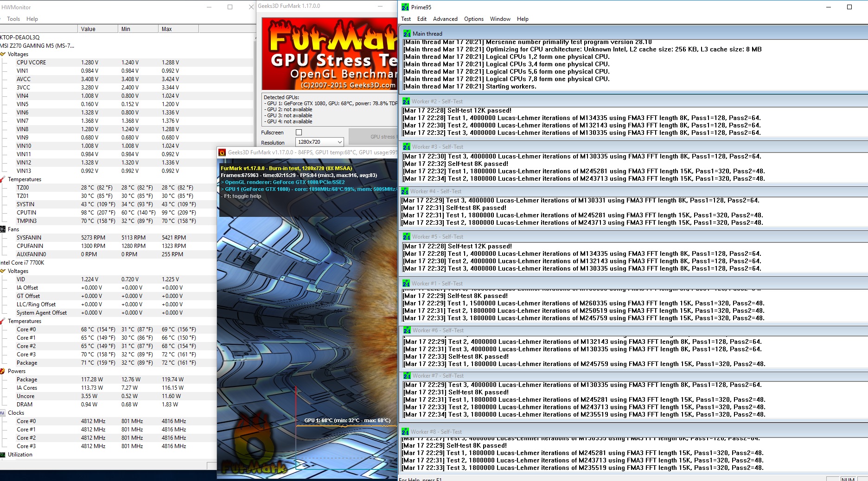
Task: Click the GPU stress test button in FurMark
Action: click(x=373, y=137)
